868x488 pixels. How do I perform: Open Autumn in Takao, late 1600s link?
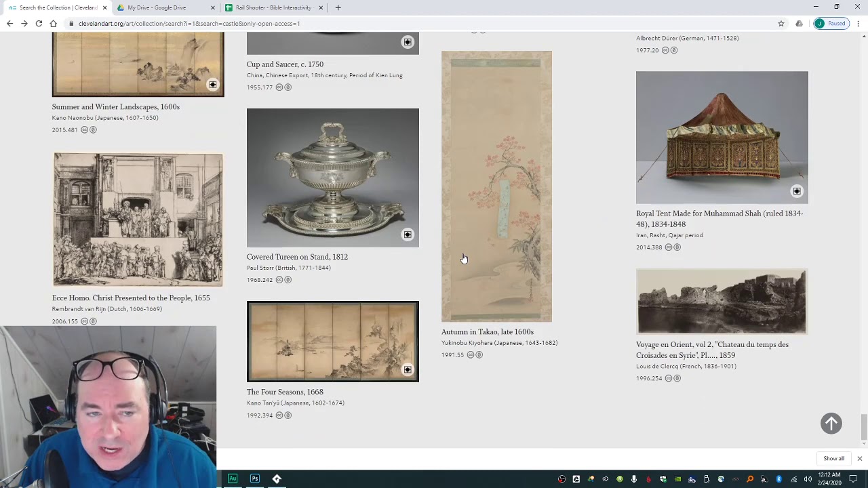[488, 332]
